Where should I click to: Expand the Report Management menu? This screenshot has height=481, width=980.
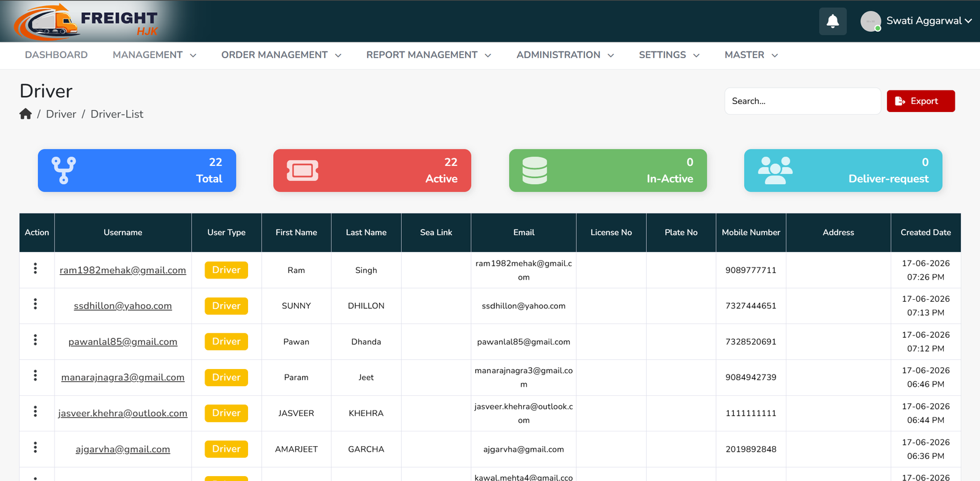click(x=429, y=55)
